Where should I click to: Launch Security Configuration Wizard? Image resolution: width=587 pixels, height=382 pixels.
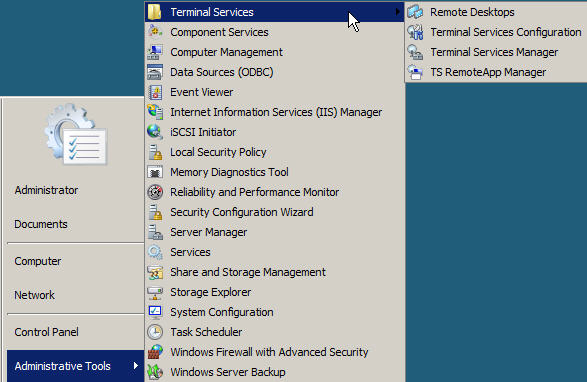click(x=274, y=212)
